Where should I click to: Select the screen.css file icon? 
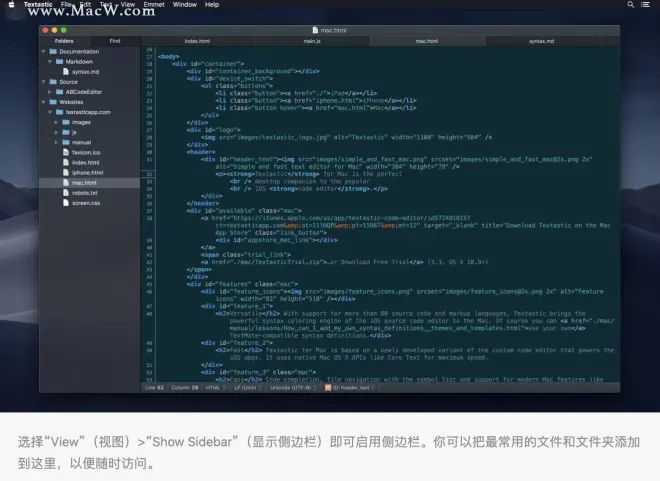tap(66, 203)
